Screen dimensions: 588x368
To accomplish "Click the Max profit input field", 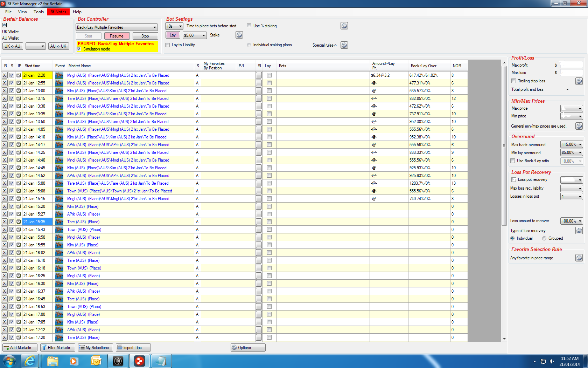I will [x=572, y=65].
